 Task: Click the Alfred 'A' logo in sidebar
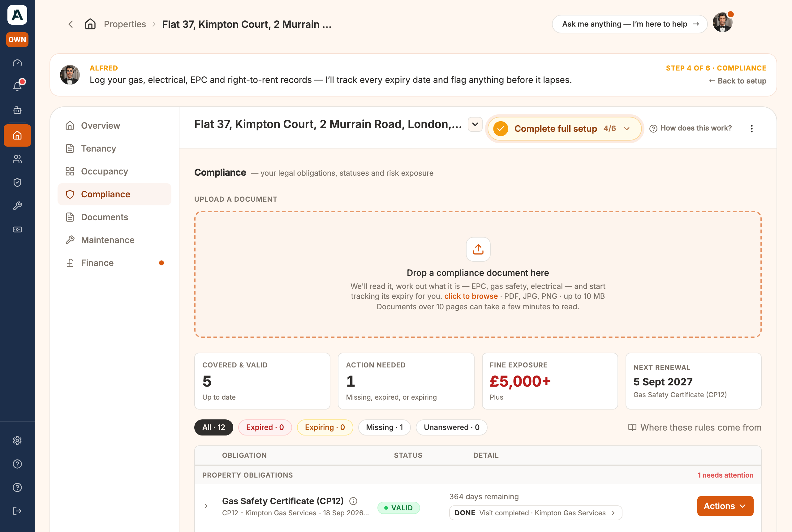[x=17, y=15]
